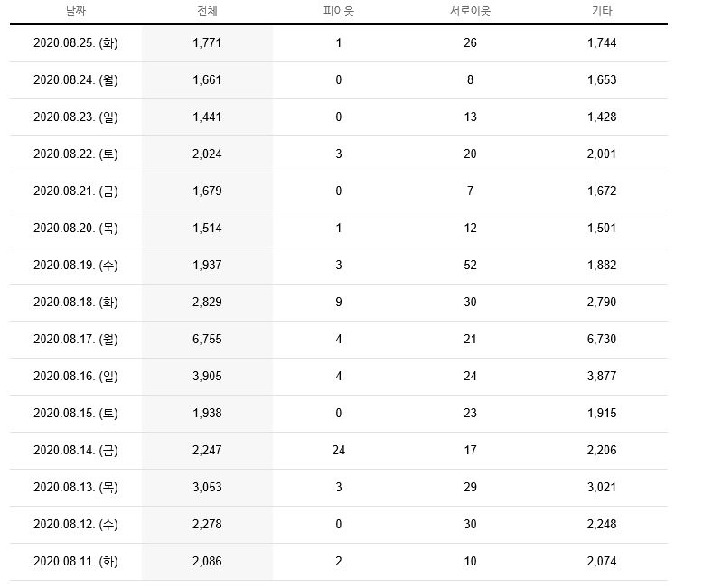Screen dimensions: 703x588
Task: Click the total value 1,771
Action: (207, 43)
